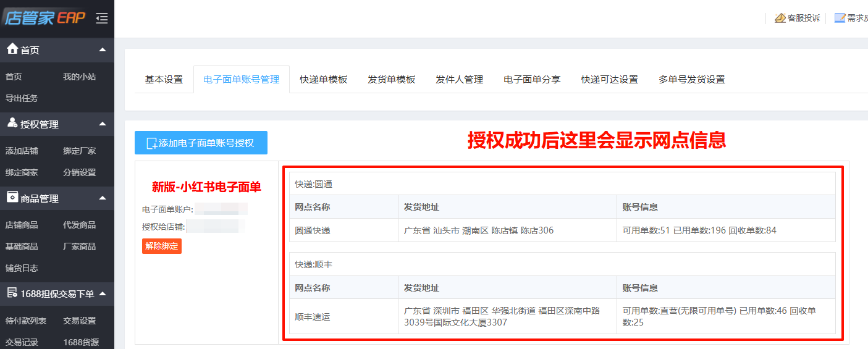Open 绑定商家 in sidebar
Viewport: 868px width, 349px height.
pos(22,172)
